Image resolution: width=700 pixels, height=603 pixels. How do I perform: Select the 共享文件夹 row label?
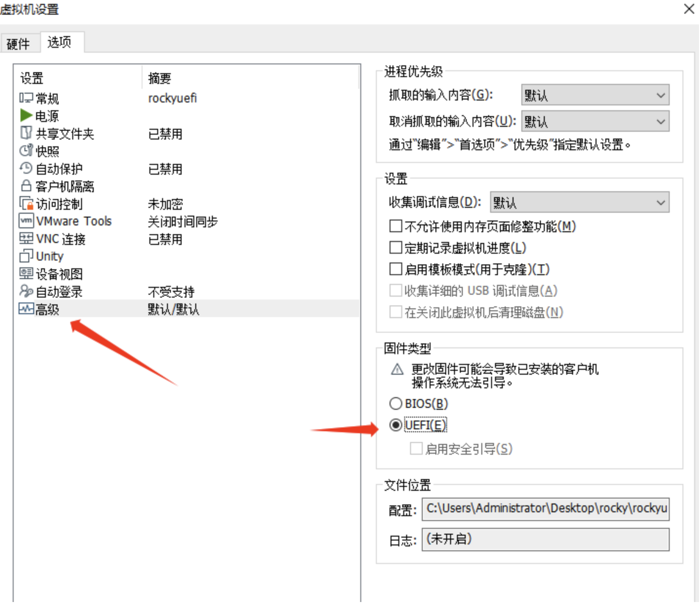pyautogui.click(x=65, y=134)
